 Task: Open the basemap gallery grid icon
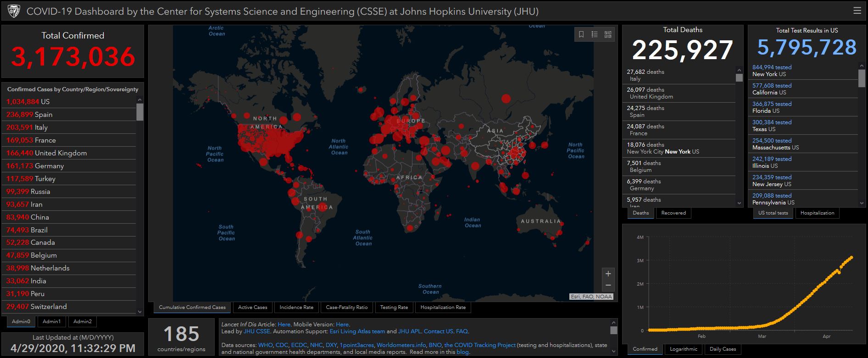[608, 34]
